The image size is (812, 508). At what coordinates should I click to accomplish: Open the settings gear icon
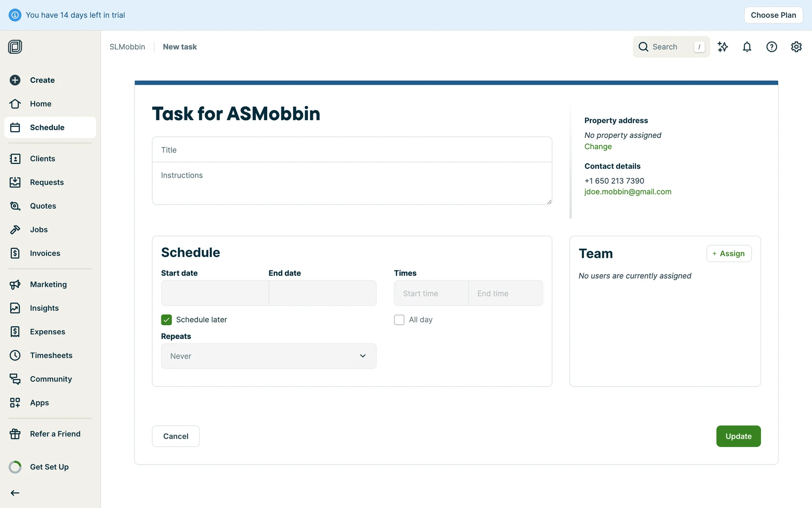(796, 47)
